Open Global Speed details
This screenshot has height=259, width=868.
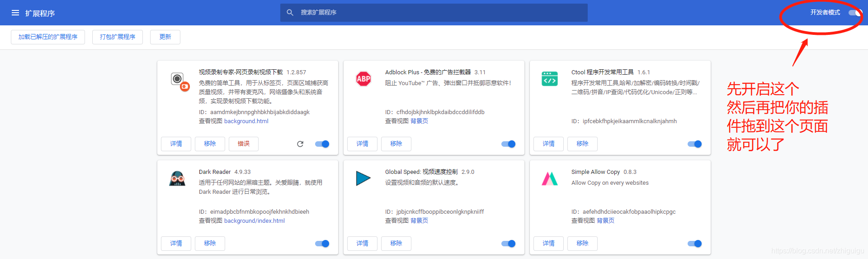[362, 244]
